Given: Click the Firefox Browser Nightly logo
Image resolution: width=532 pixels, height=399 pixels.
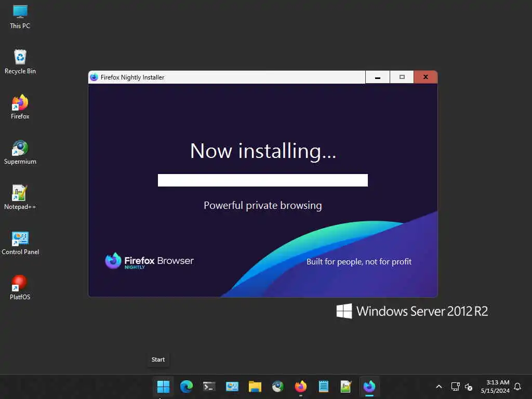Looking at the screenshot, I should pos(149,261).
